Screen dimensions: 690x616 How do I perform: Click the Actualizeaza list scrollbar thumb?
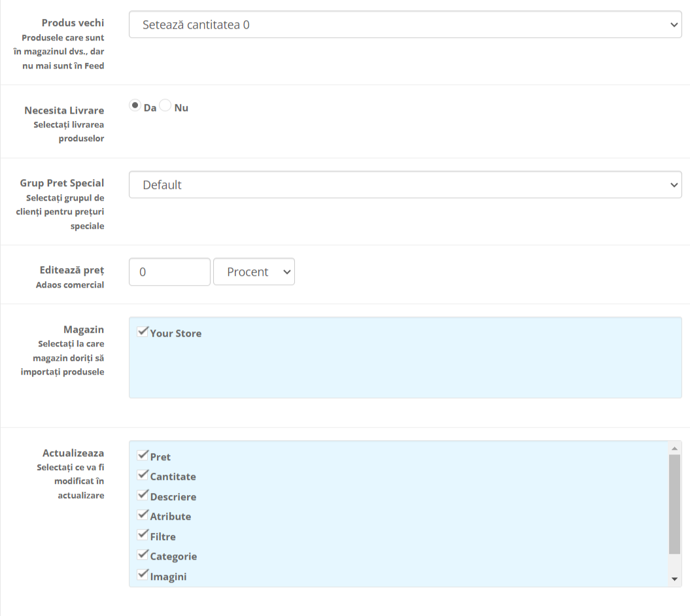pyautogui.click(x=674, y=504)
